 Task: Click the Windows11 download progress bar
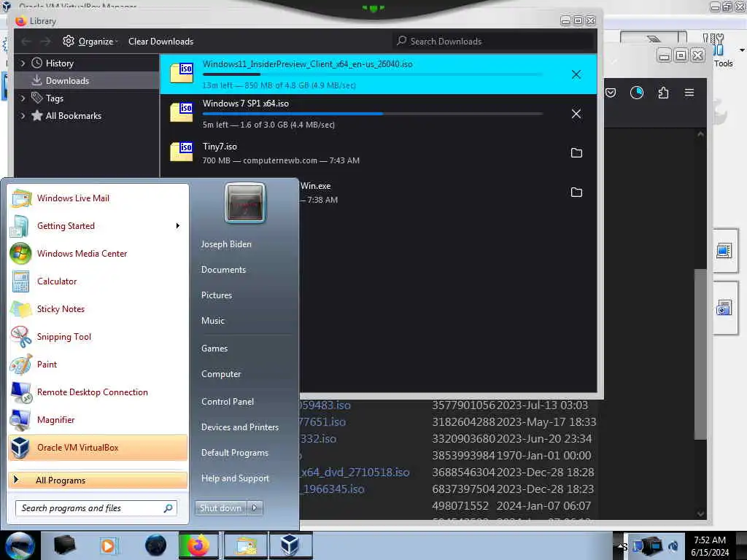373,74
